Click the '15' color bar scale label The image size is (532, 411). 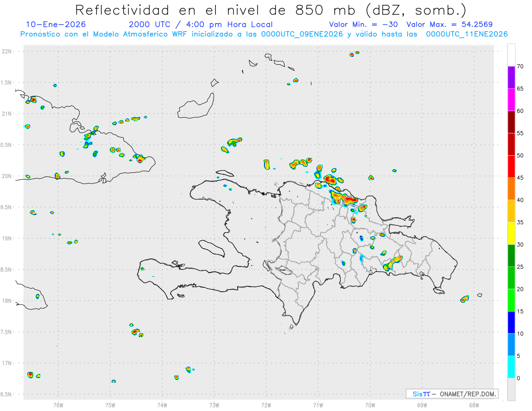coord(520,311)
